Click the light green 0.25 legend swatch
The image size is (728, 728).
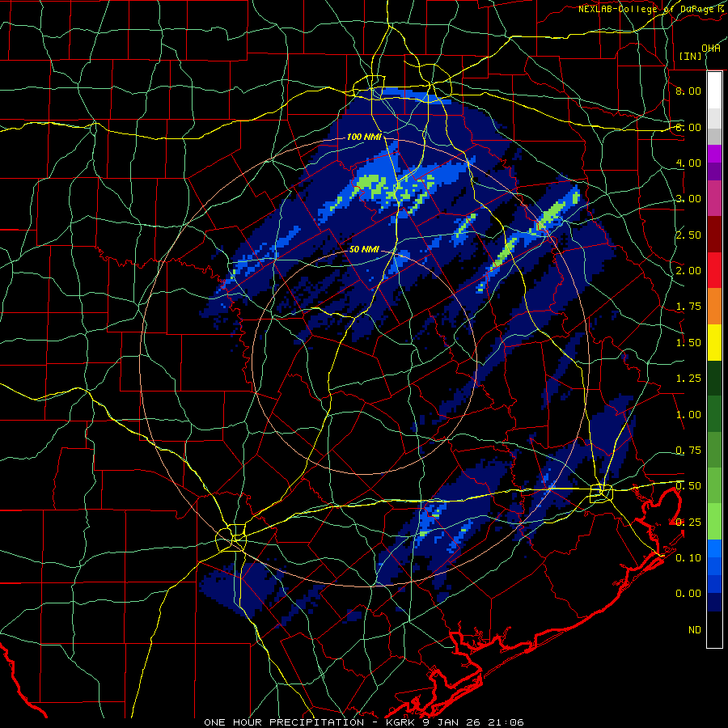tap(714, 522)
